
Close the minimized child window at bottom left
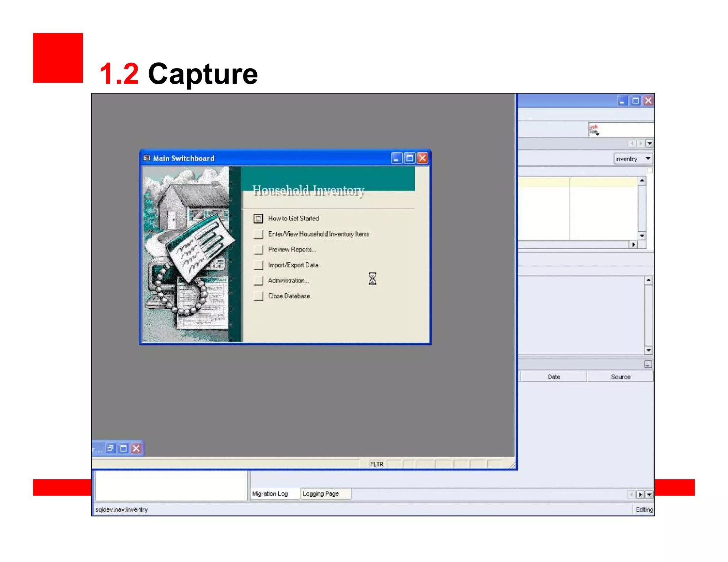click(x=136, y=448)
